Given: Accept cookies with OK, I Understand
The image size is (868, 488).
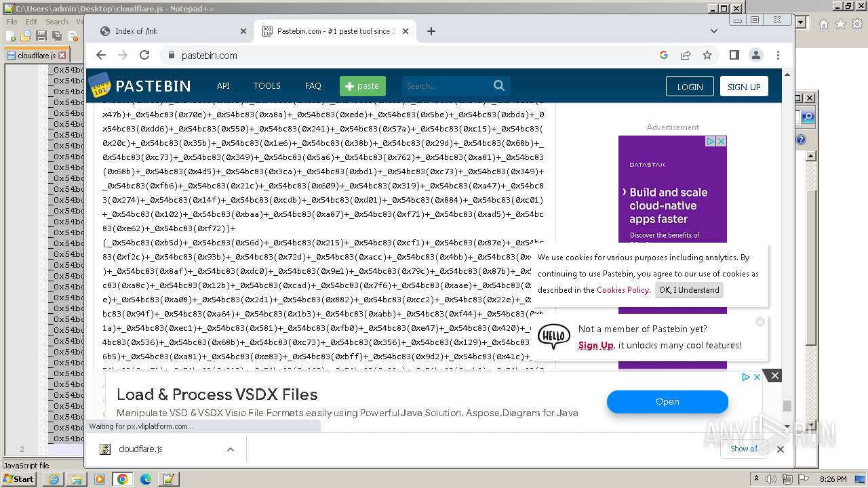Looking at the screenshot, I should 689,290.
